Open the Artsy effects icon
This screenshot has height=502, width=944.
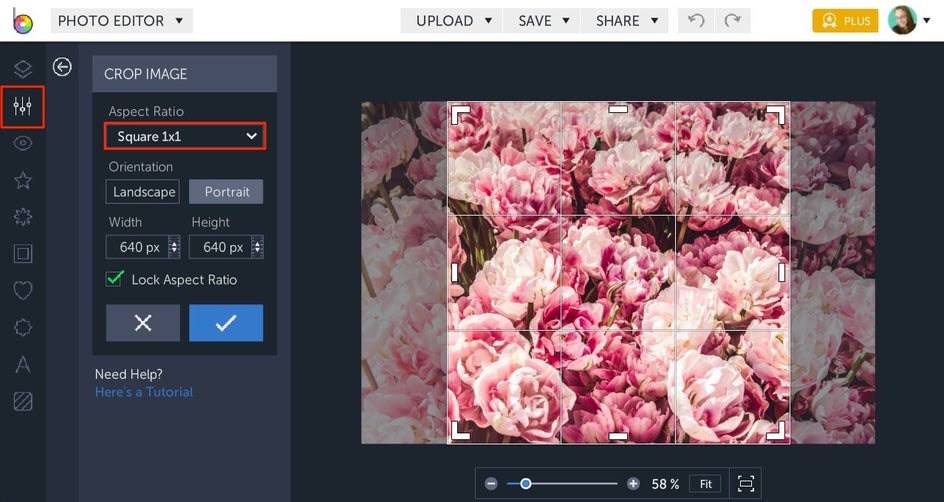(x=23, y=217)
